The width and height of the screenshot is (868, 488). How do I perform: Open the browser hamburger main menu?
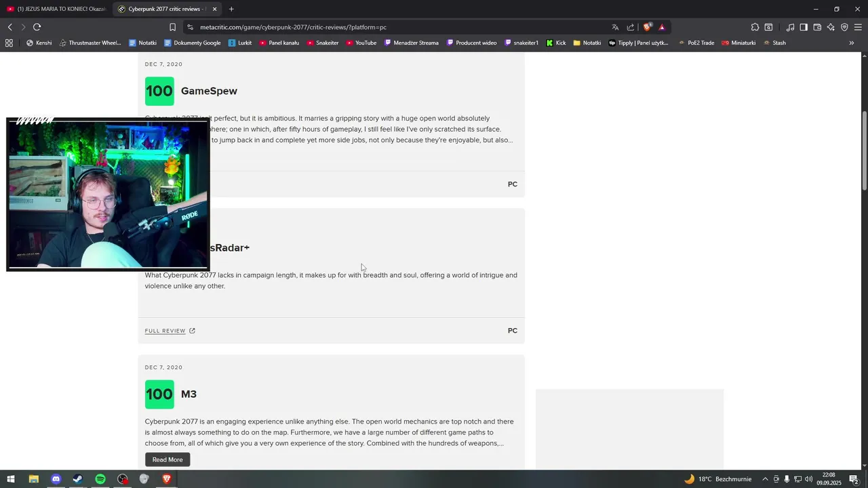[858, 27]
